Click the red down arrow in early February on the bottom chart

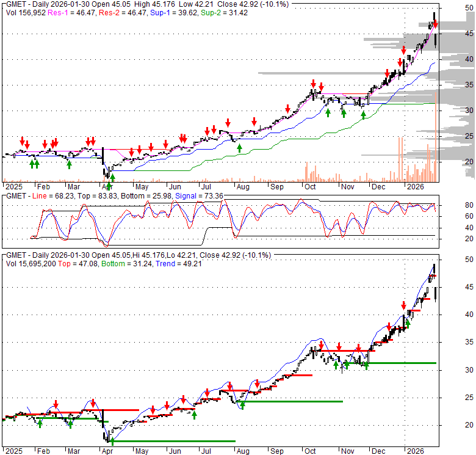tap(56, 404)
